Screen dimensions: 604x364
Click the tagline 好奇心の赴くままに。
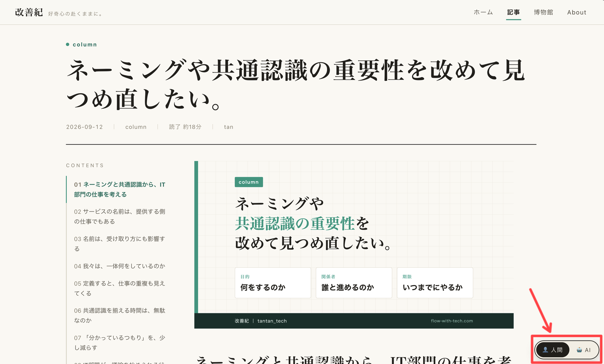[x=75, y=14]
